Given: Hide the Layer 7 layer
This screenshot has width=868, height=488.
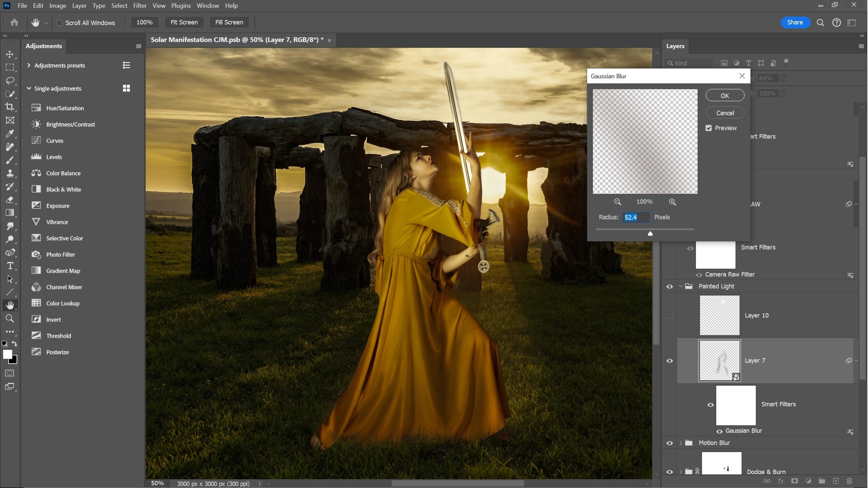Looking at the screenshot, I should point(669,360).
